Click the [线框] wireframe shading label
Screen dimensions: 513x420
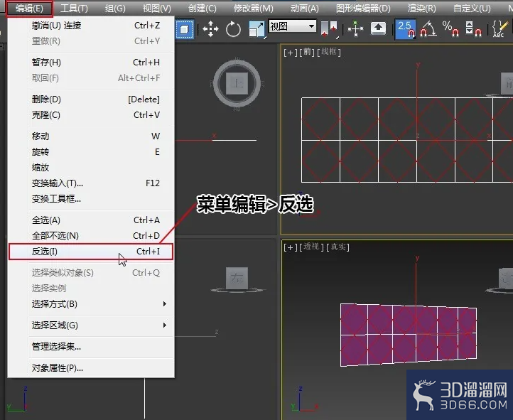click(329, 52)
